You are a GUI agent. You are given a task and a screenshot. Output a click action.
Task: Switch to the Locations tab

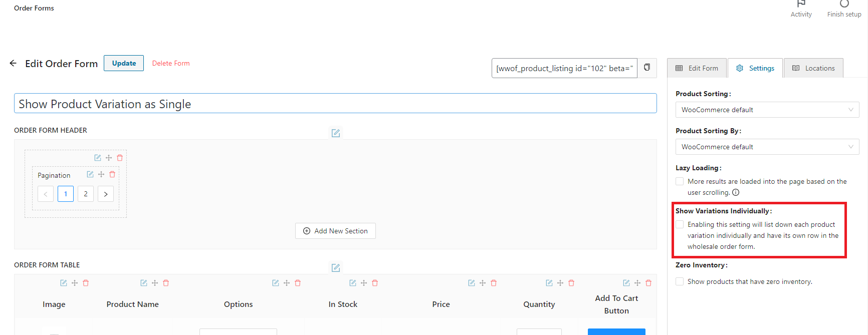click(813, 68)
